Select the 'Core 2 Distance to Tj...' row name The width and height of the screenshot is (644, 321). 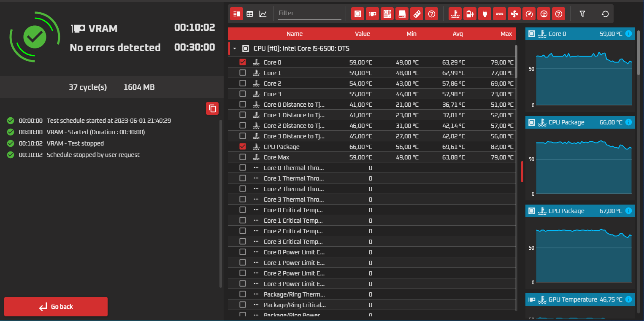(294, 125)
